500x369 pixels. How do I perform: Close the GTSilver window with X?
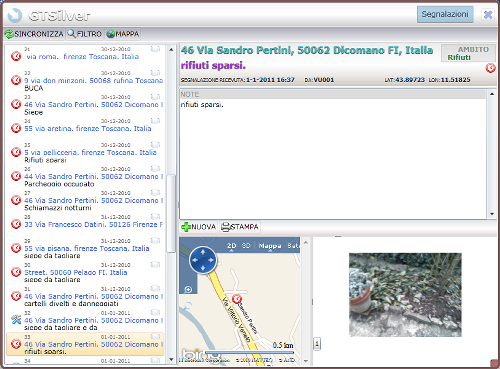(488, 15)
